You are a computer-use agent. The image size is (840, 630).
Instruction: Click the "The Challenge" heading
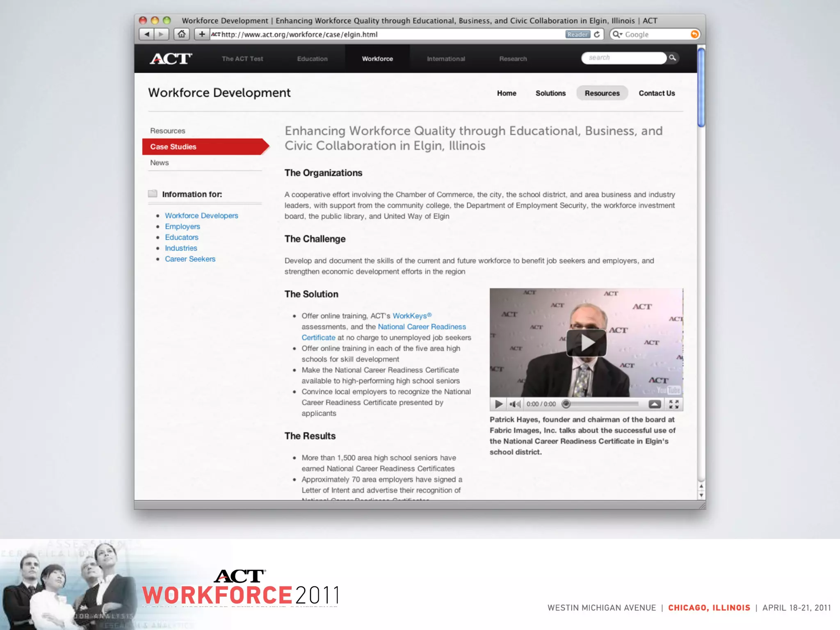[x=315, y=239]
